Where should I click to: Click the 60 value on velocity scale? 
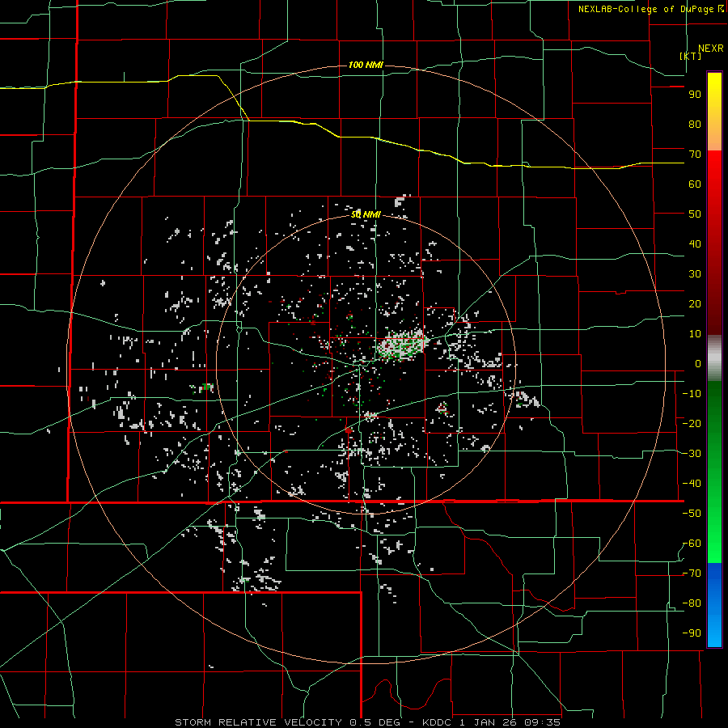click(695, 184)
